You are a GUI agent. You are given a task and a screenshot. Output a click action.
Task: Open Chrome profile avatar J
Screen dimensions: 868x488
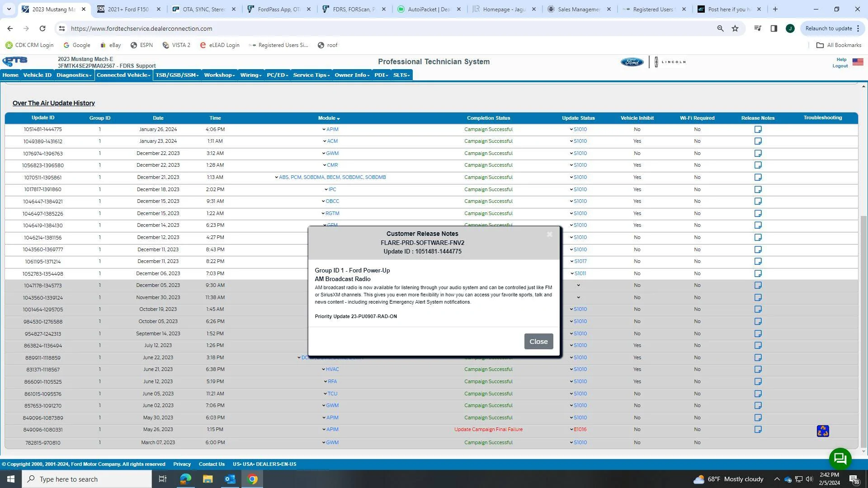(x=790, y=28)
